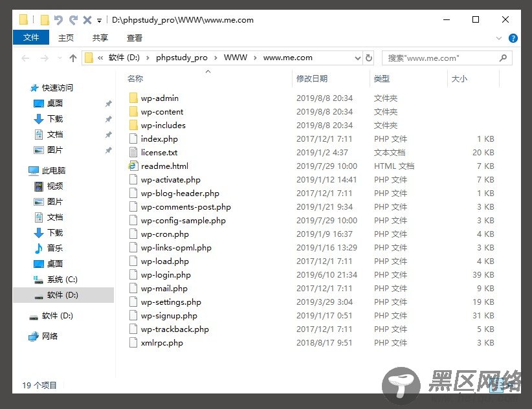
Task: Select the wp-login.php file icon
Action: (133, 274)
